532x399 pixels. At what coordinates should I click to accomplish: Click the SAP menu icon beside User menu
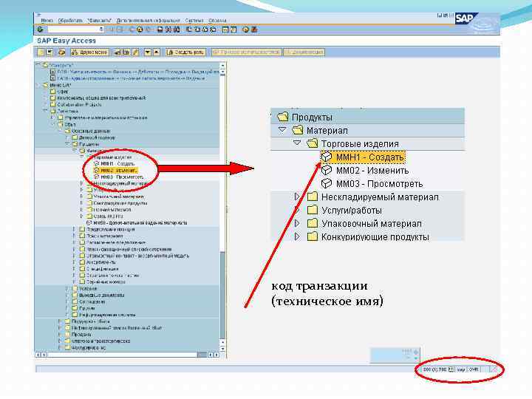click(x=50, y=52)
